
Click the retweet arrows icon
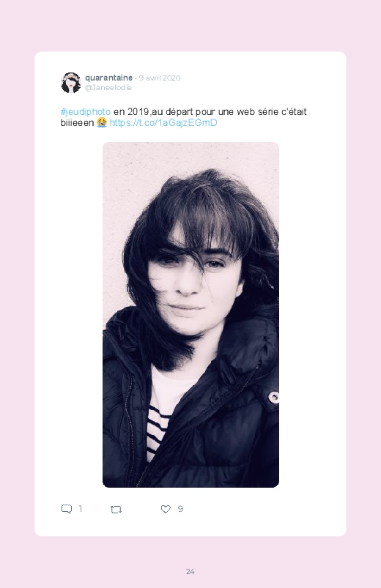click(116, 509)
